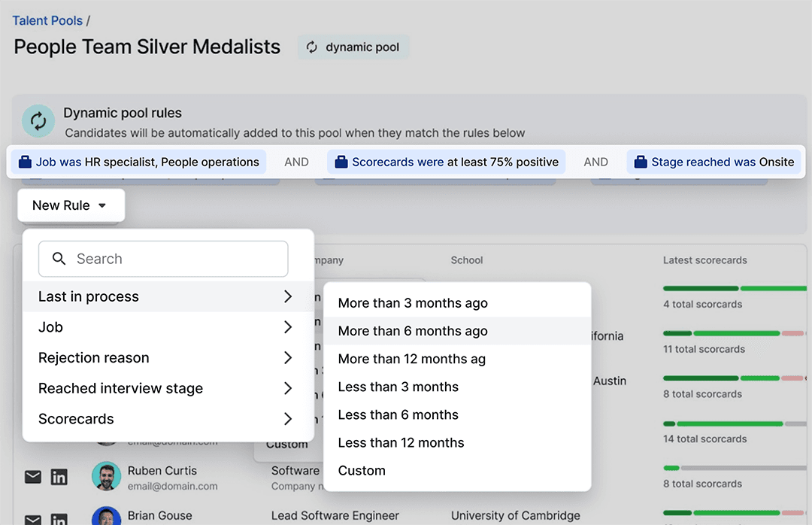
Task: Click the dynamic pool badge
Action: point(353,47)
